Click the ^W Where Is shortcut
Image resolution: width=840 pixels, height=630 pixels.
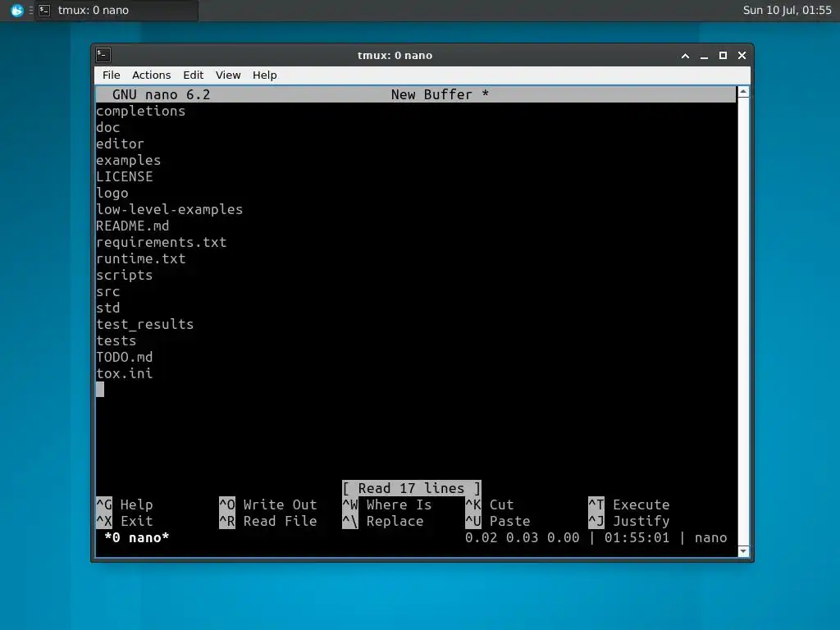pyautogui.click(x=387, y=505)
